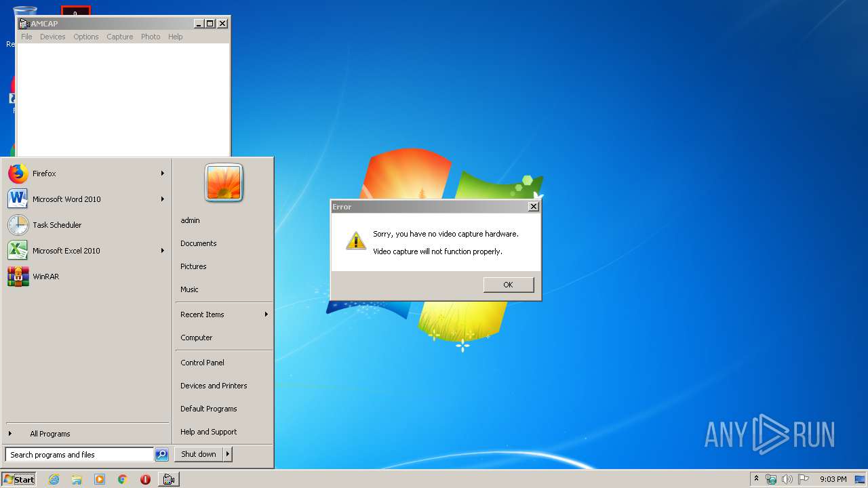Select the AMCAP taskbar button

click(x=169, y=479)
